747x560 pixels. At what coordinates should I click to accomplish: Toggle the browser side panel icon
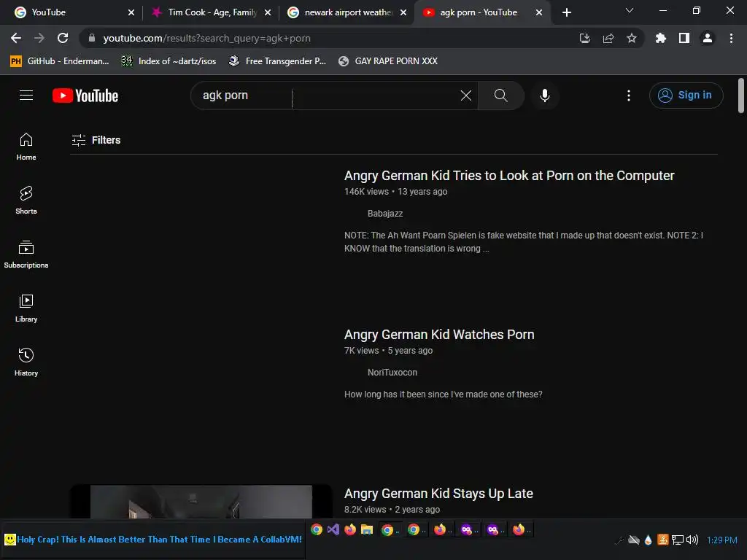684,38
